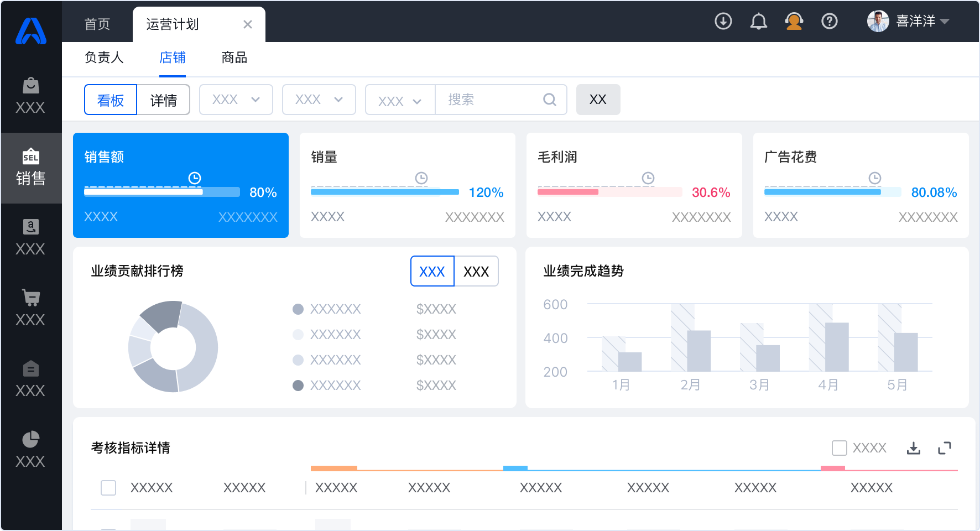Click the clock marker on 毛利润 card
This screenshot has width=980, height=531.
648,178
